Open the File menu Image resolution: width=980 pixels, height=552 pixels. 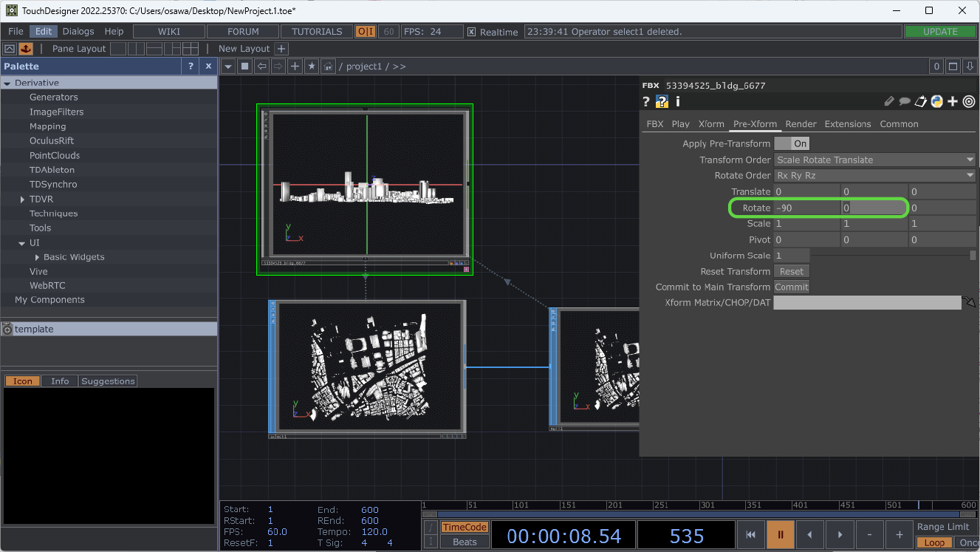point(16,32)
